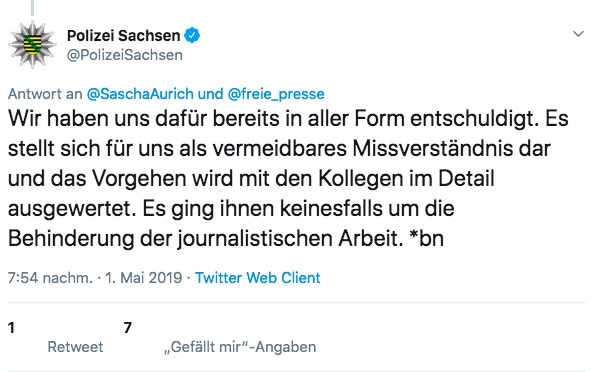The image size is (595, 372).
Task: Click the thread connector line above avatar
Action: click(x=32, y=8)
